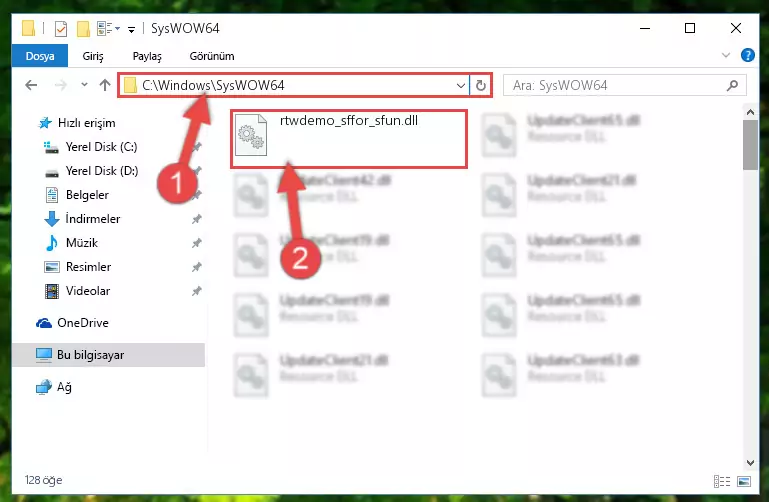The height and width of the screenshot is (502, 769).
Task: Open the Customize Quick Access Toolbar dropdown
Action: [131, 30]
